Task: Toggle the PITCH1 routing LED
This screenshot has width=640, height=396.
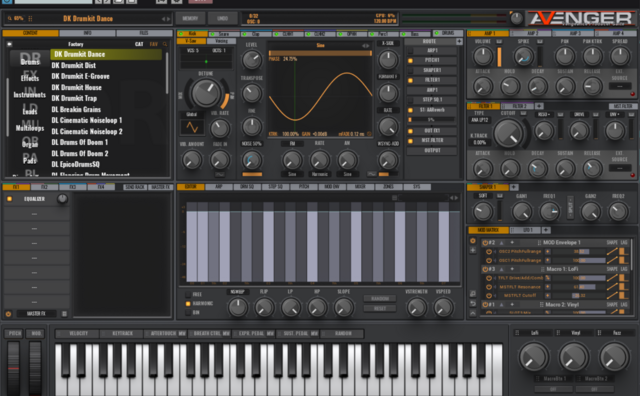Action: [x=410, y=61]
